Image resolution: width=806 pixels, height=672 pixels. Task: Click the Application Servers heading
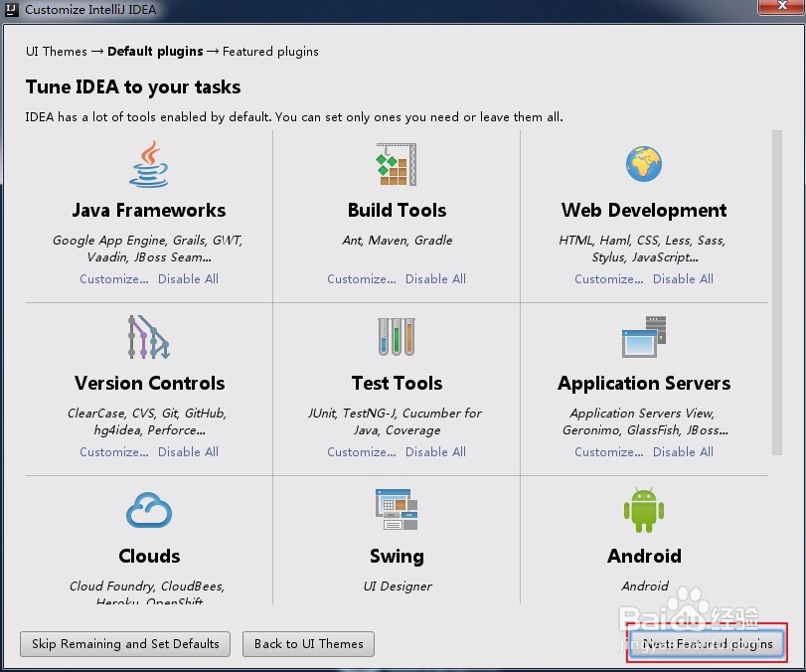point(644,383)
